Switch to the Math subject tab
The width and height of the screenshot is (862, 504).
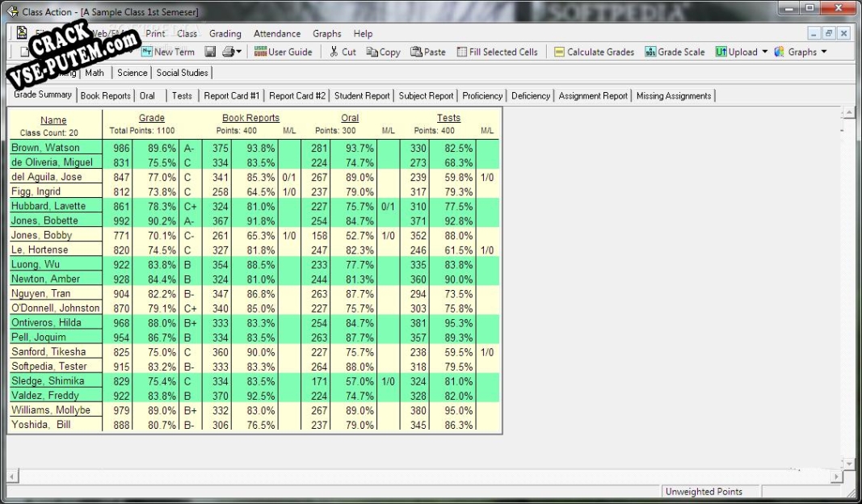pos(95,73)
